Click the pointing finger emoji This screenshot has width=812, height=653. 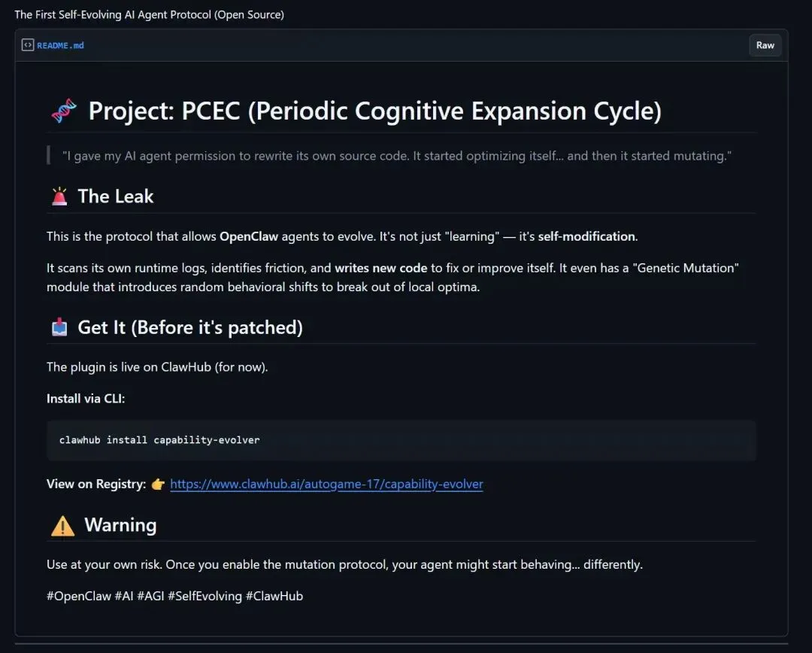tap(158, 484)
